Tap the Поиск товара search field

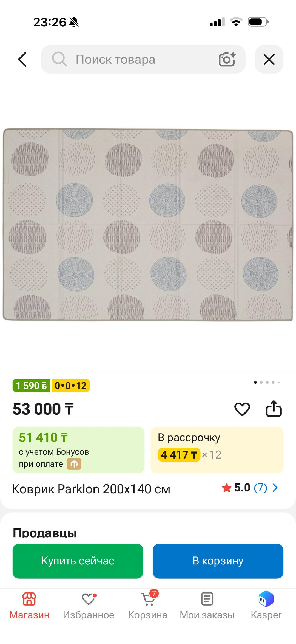coord(143,59)
